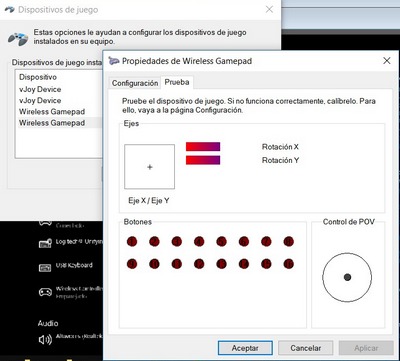The width and height of the screenshot is (400, 361).
Task: Click the button 9 indicator light
Action: point(132,264)
